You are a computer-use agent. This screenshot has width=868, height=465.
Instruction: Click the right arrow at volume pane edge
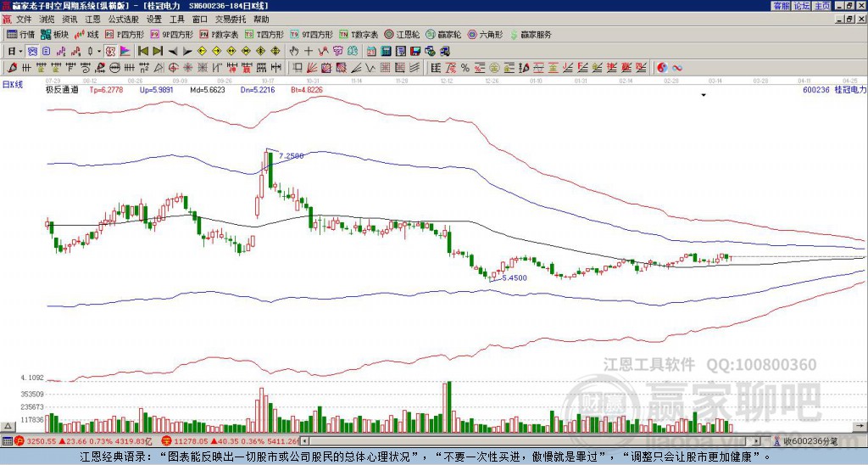click(860, 426)
